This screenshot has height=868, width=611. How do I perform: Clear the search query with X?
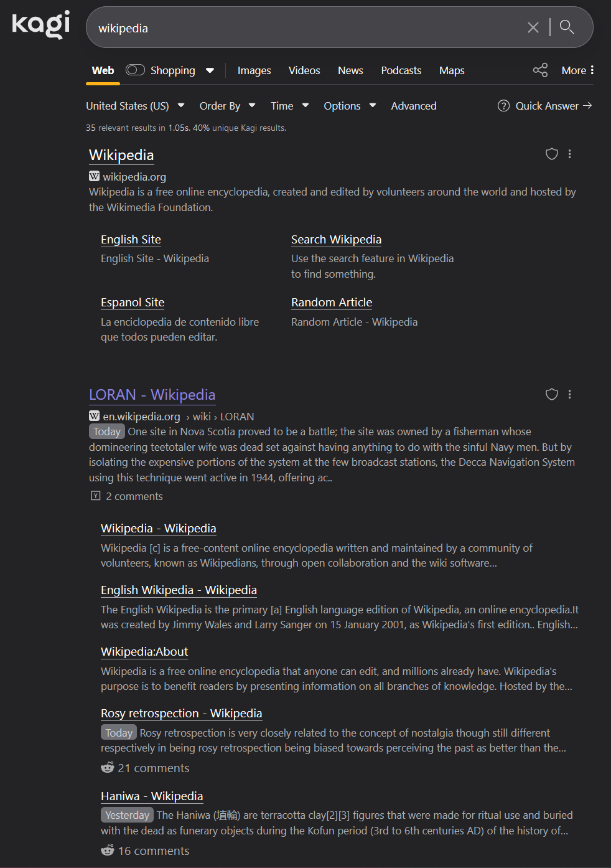[533, 27]
